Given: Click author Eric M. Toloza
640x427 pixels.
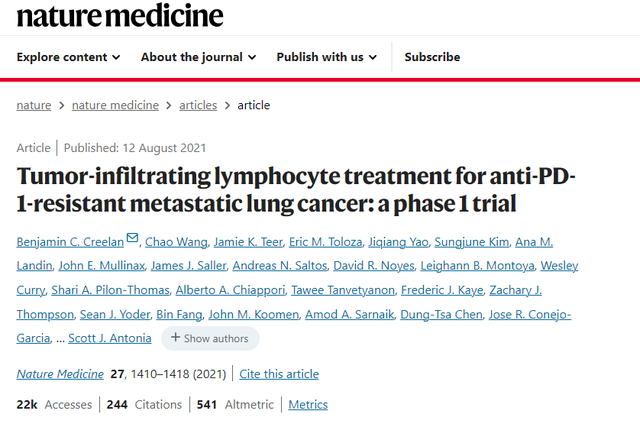Looking at the screenshot, I should (x=326, y=242).
